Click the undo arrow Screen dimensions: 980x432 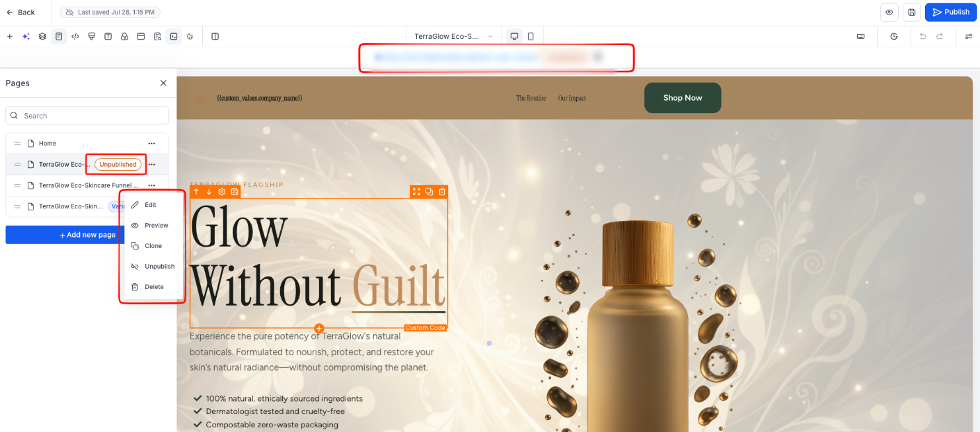pyautogui.click(x=923, y=36)
